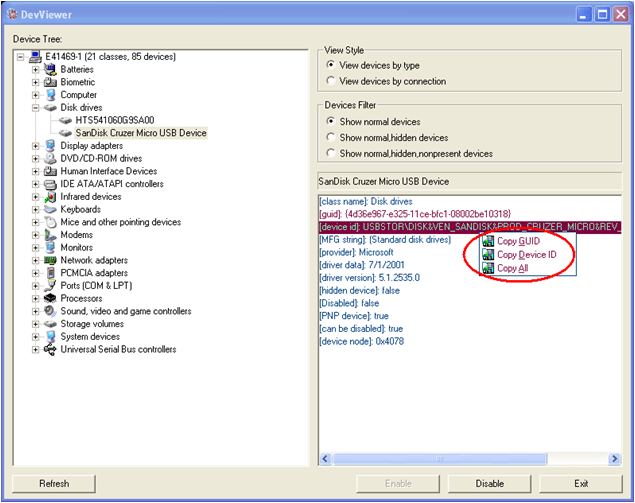Click the SanDisk Cruzer Micro drive icon
Viewport: 635px width, 503px height.
point(65,133)
